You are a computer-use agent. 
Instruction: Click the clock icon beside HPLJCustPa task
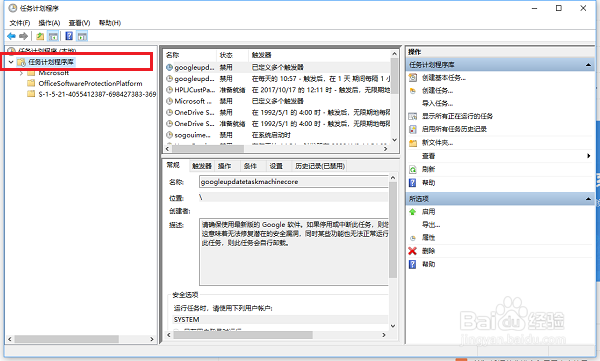170,90
